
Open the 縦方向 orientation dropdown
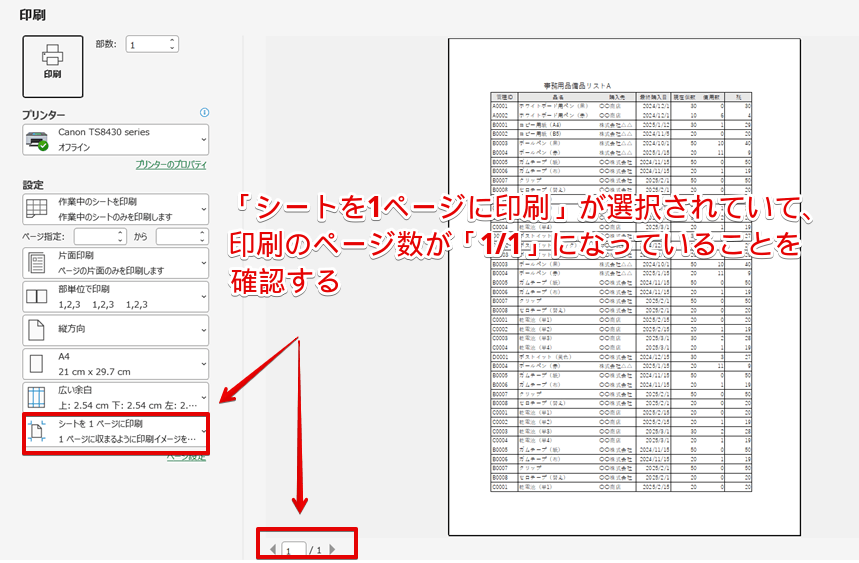(x=116, y=330)
